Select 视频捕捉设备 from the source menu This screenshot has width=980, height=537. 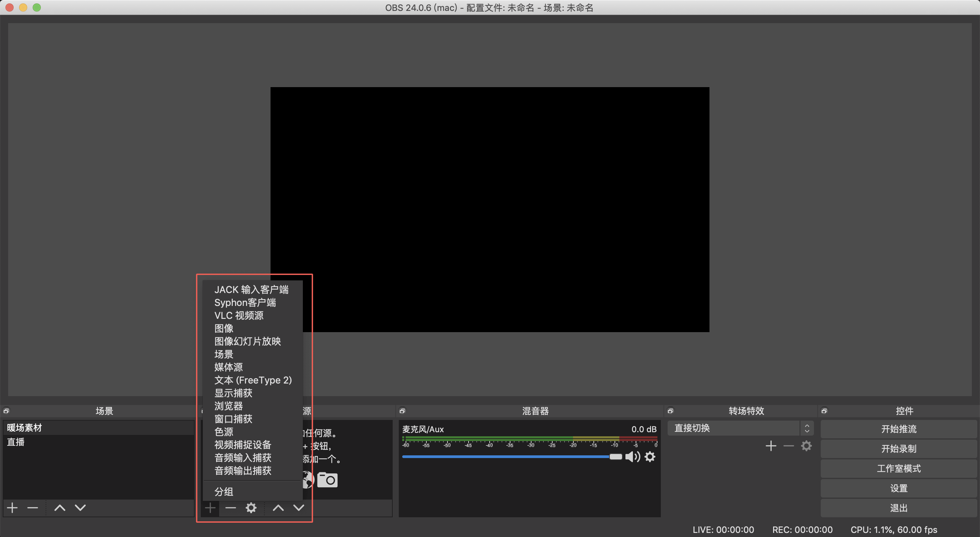pyautogui.click(x=242, y=444)
